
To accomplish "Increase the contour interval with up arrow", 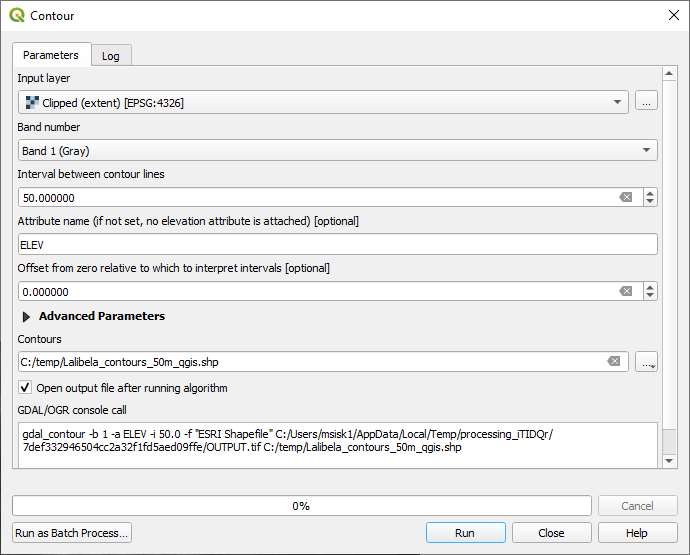I will [650, 193].
